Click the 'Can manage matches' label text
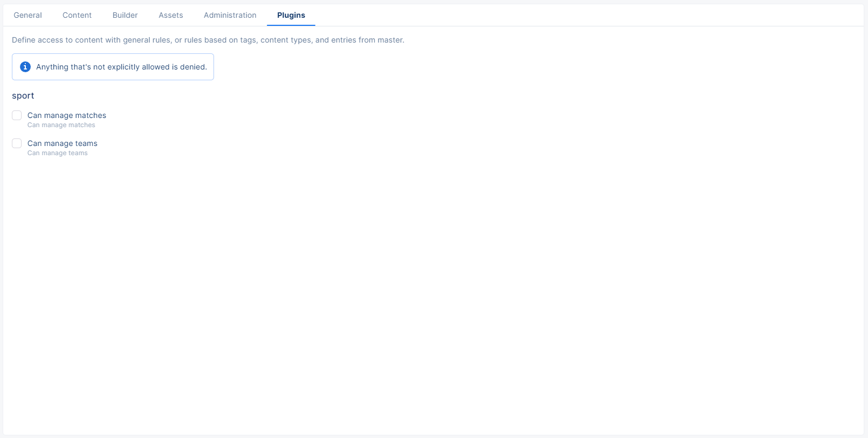 click(x=67, y=115)
